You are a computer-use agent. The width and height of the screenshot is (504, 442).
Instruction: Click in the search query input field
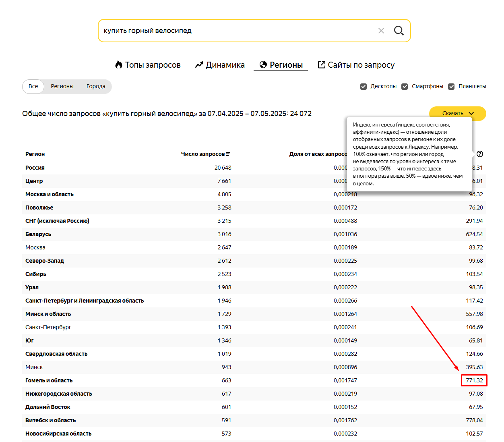tap(238, 31)
